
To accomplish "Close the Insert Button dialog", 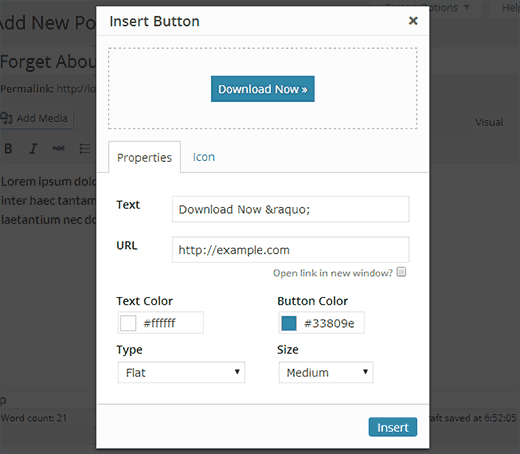I will tap(413, 21).
